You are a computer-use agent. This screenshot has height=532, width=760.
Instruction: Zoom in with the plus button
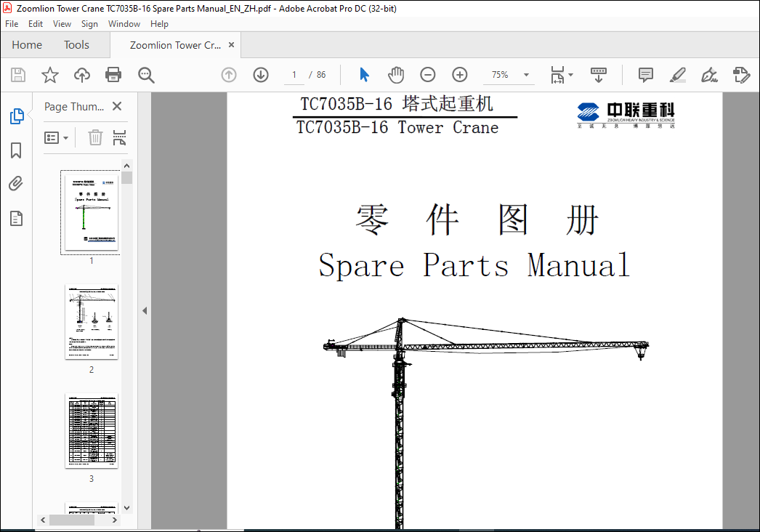coord(459,75)
